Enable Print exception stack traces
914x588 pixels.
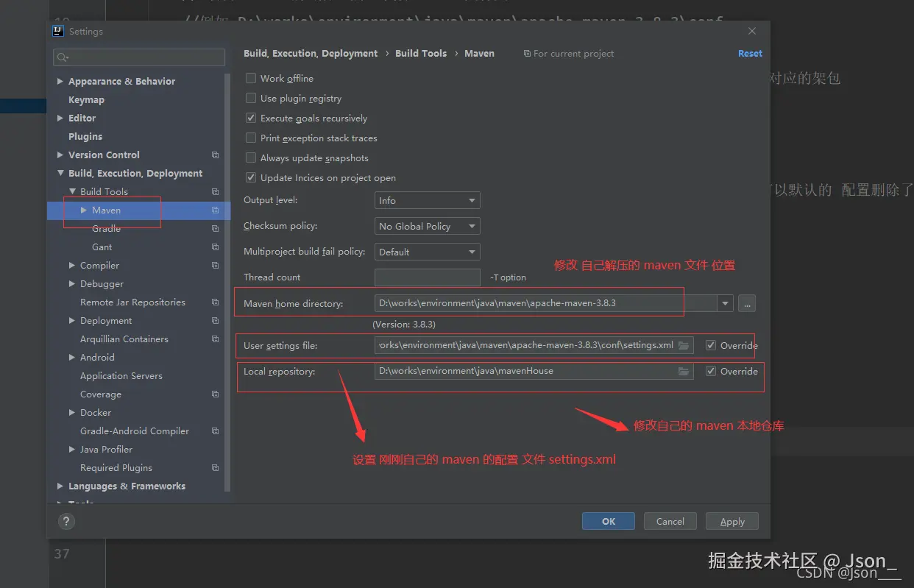(251, 138)
